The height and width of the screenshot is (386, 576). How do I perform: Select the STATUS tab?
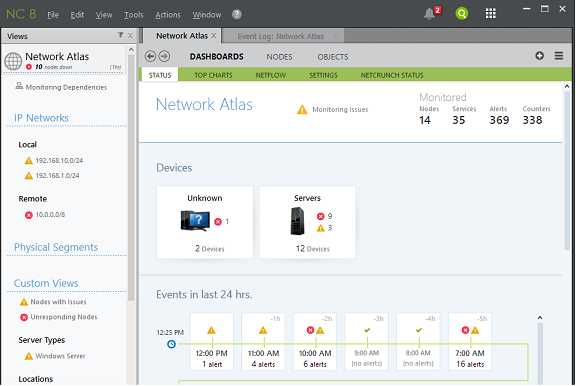point(160,75)
